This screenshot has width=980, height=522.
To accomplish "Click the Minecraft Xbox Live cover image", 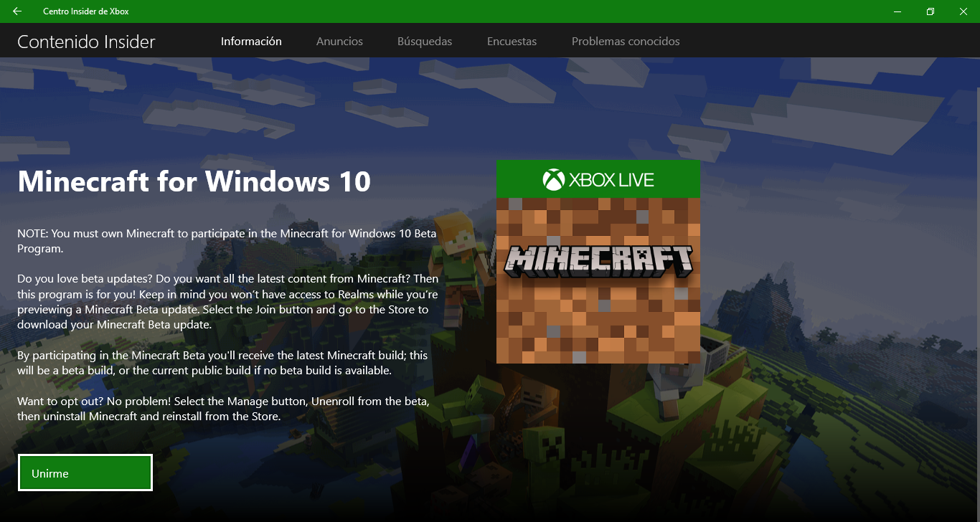I will point(598,262).
